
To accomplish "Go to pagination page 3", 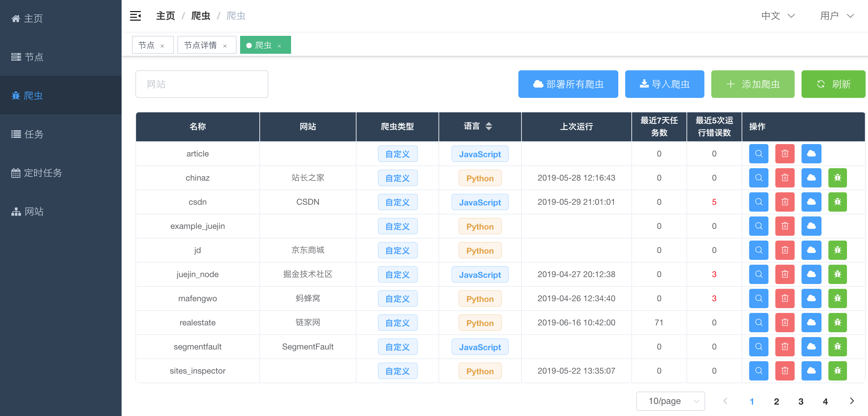I will (x=801, y=401).
